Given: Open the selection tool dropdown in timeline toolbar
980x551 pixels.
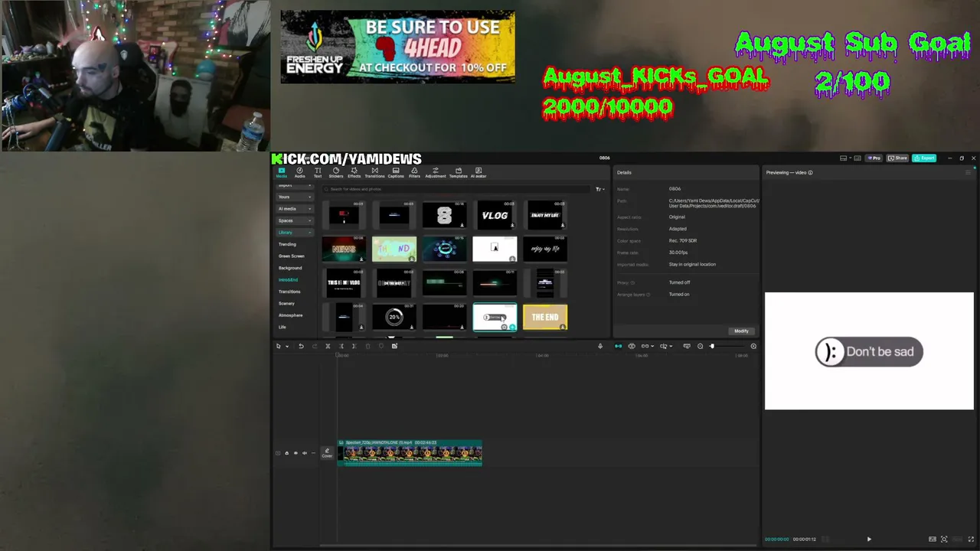Looking at the screenshot, I should pyautogui.click(x=287, y=347).
